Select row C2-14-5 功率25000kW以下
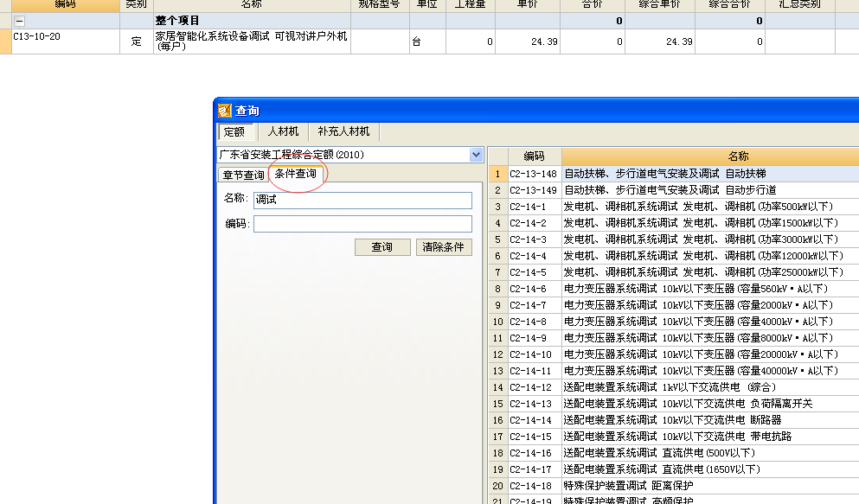859x504 pixels. (x=674, y=272)
